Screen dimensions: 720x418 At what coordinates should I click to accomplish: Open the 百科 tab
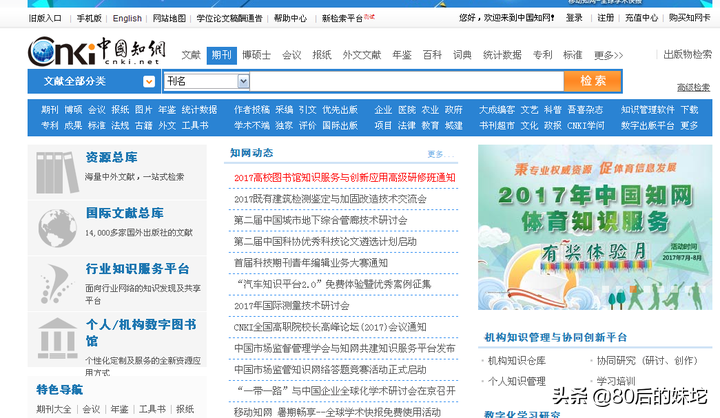coord(432,55)
